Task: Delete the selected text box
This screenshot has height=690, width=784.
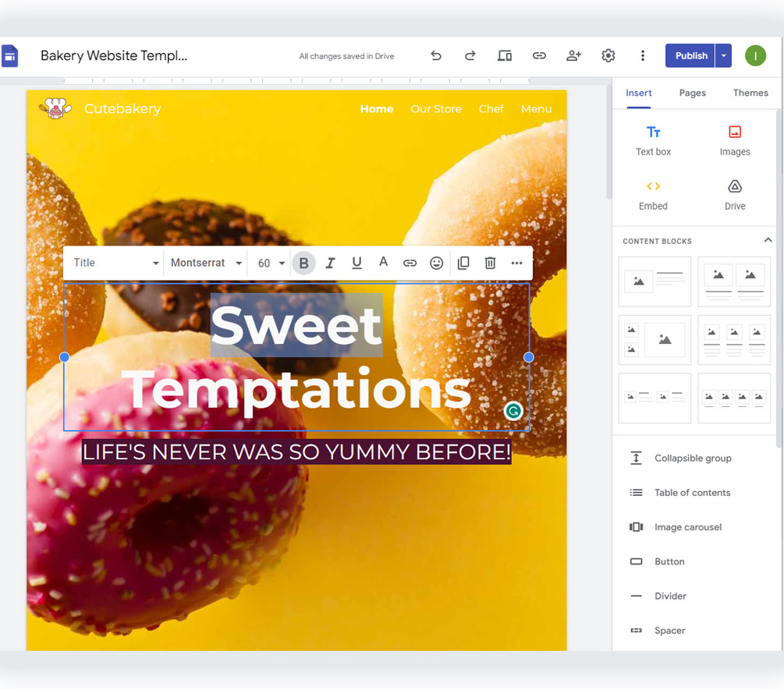Action: pos(490,263)
